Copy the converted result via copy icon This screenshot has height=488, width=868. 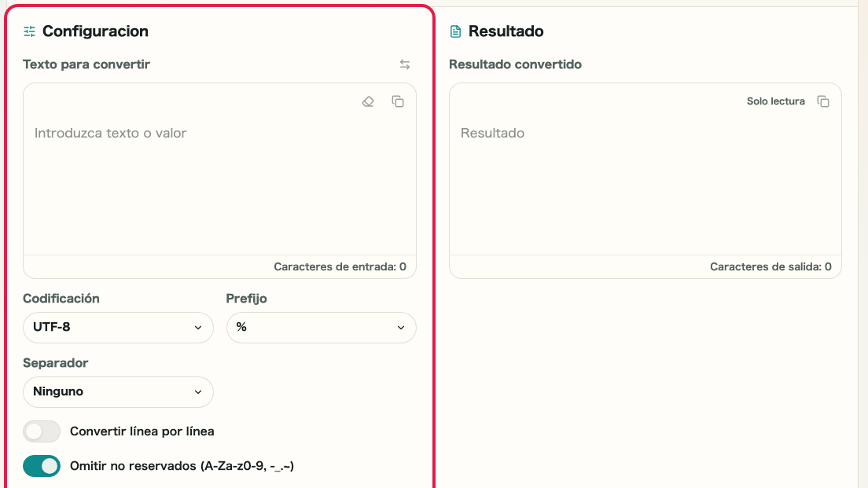pos(823,102)
